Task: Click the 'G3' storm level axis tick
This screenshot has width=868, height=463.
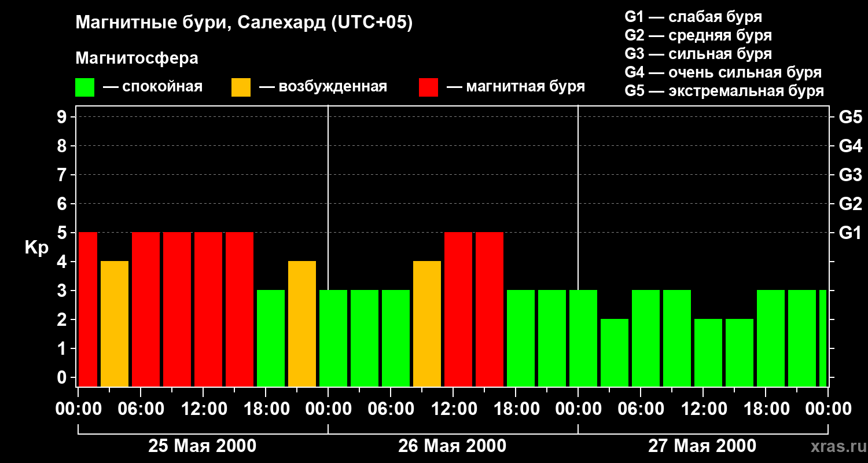Action: [850, 175]
